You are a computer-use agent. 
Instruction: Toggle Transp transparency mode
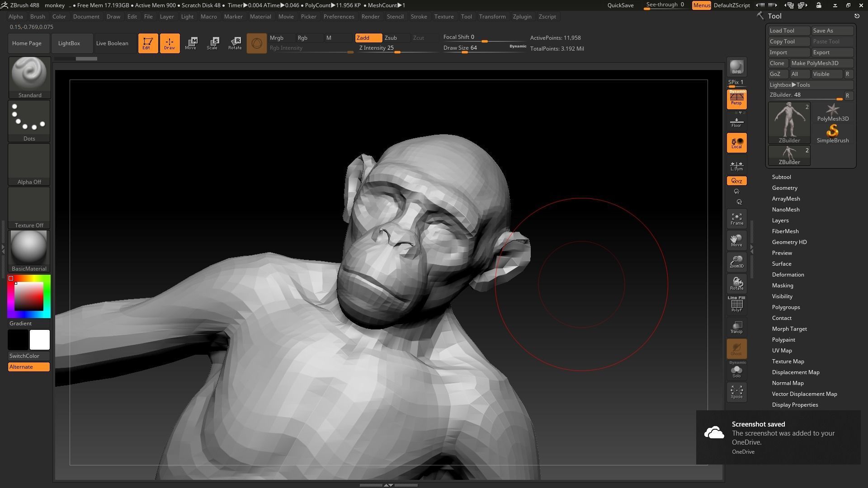[736, 327]
